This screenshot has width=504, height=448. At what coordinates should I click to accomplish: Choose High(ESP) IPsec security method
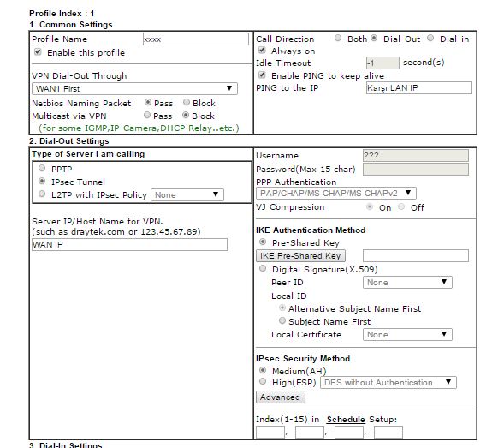[263, 381]
